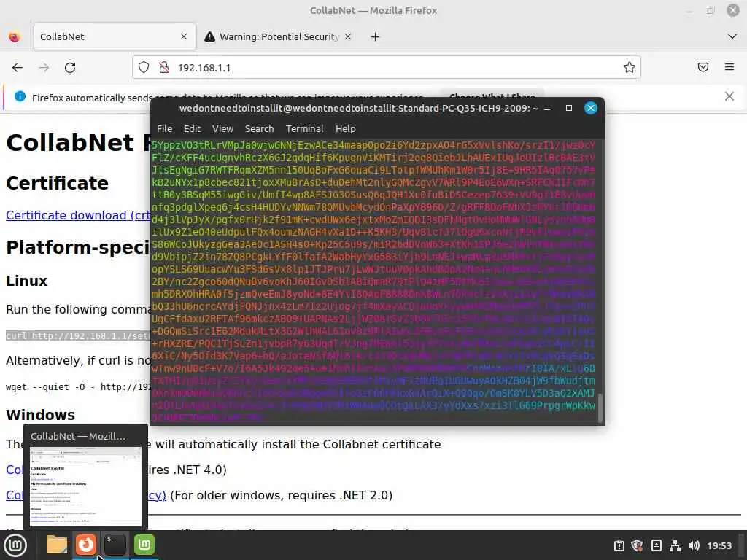
Task: Open the terminal File menu
Action: pos(164,128)
